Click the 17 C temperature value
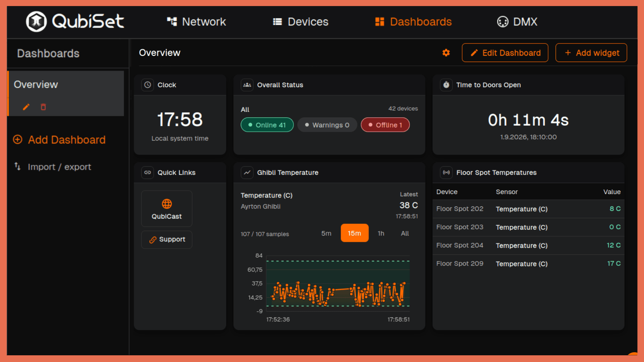Viewport: 644px width, 362px height. [614, 263]
